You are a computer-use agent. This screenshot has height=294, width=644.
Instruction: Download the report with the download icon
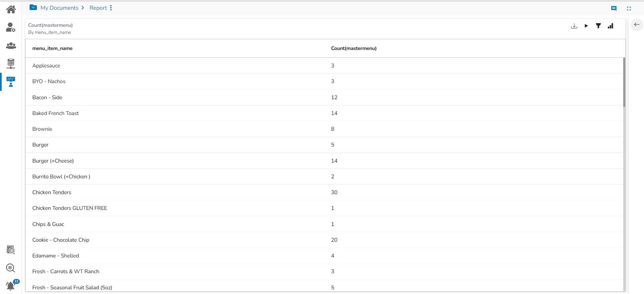tap(574, 26)
